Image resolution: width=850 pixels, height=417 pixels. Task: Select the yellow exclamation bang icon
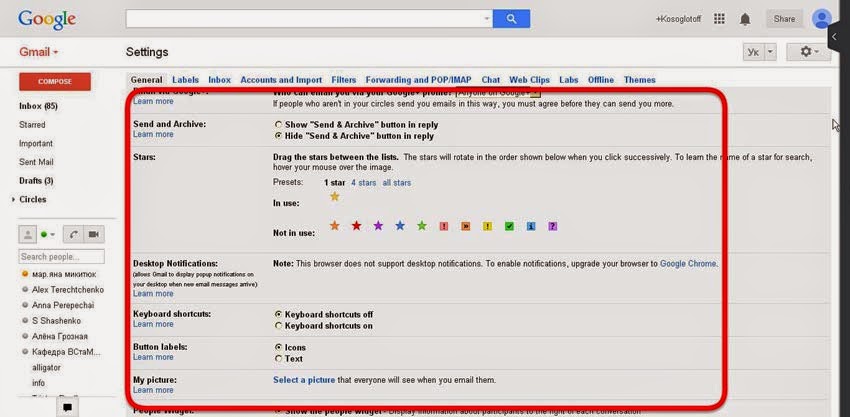click(487, 226)
